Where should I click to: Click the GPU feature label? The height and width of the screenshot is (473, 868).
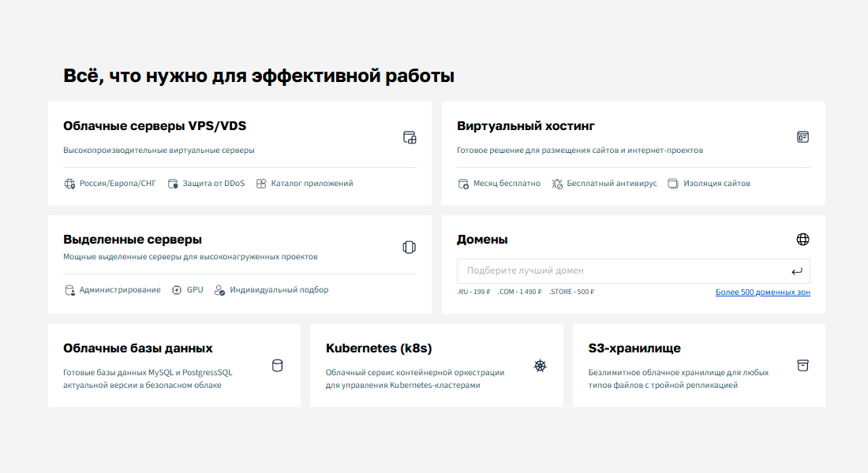pos(195,289)
